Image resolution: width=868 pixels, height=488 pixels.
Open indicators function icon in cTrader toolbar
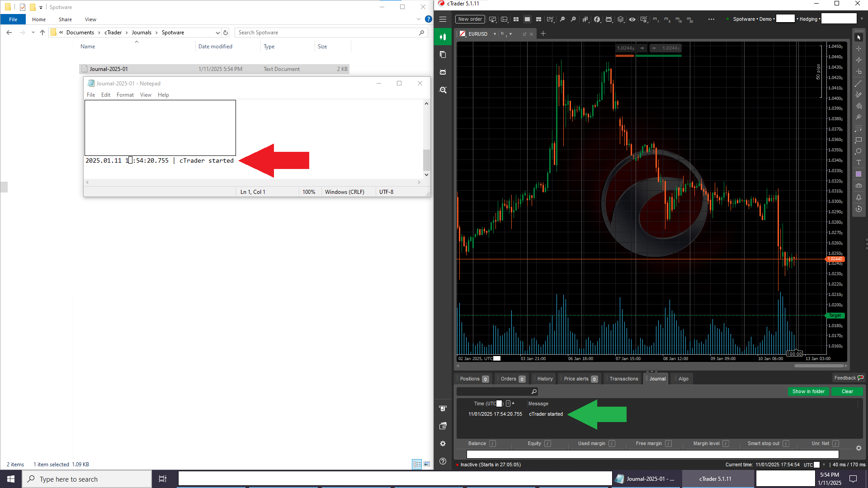[597, 19]
